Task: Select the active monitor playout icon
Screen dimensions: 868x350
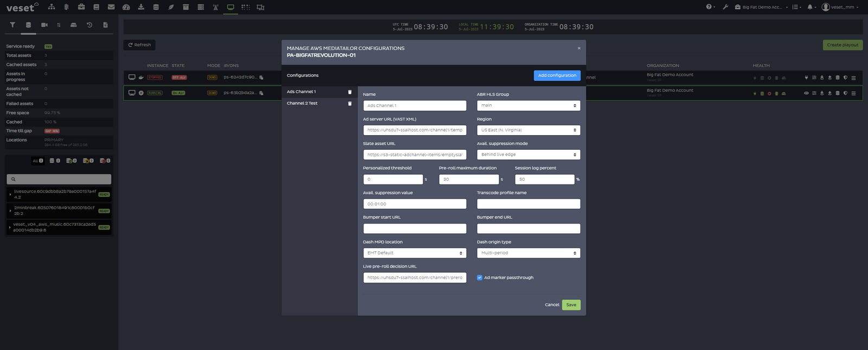Action: point(231,7)
